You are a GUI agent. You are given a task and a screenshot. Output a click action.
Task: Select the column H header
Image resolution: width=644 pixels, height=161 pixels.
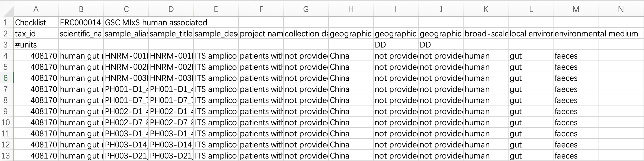[351, 9]
